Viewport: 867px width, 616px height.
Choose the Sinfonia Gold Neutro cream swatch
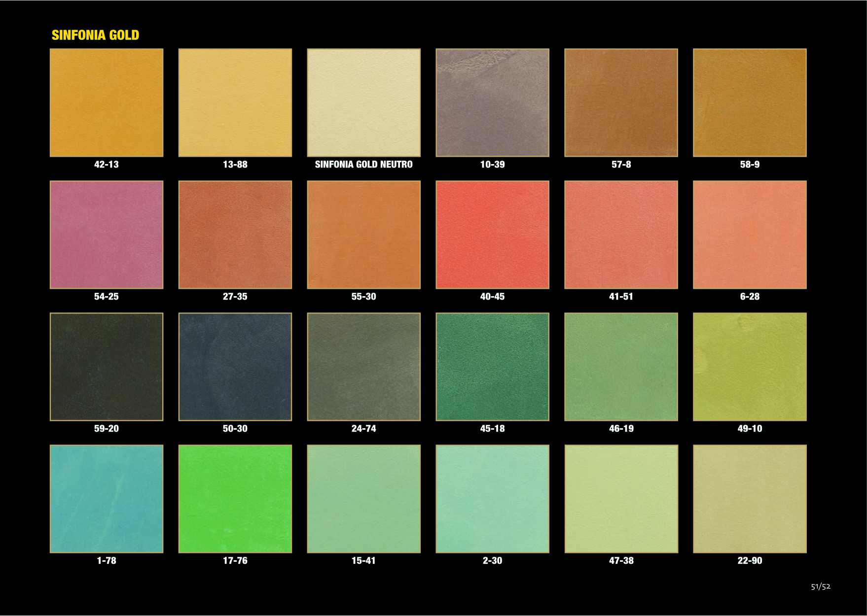point(364,103)
